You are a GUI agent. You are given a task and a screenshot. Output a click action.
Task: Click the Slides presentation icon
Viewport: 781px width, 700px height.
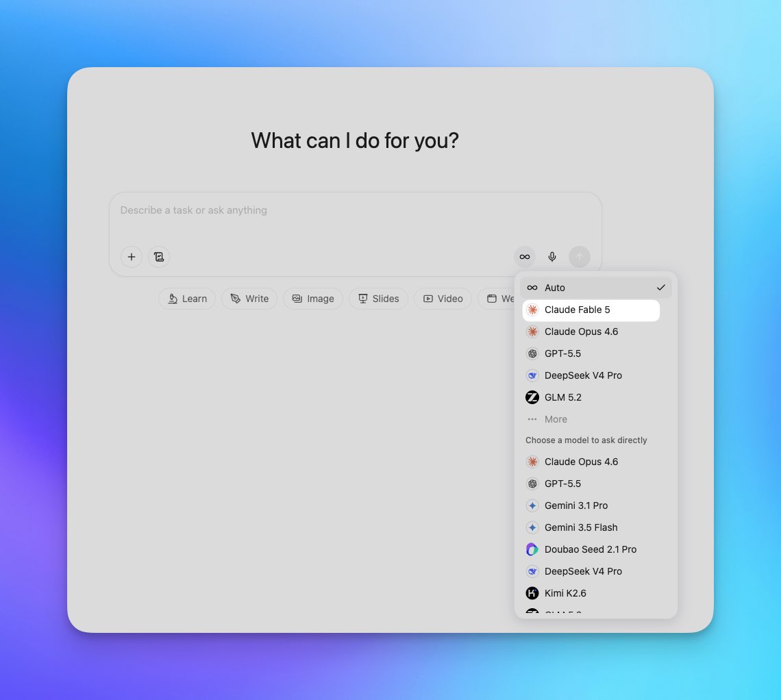[x=363, y=299]
